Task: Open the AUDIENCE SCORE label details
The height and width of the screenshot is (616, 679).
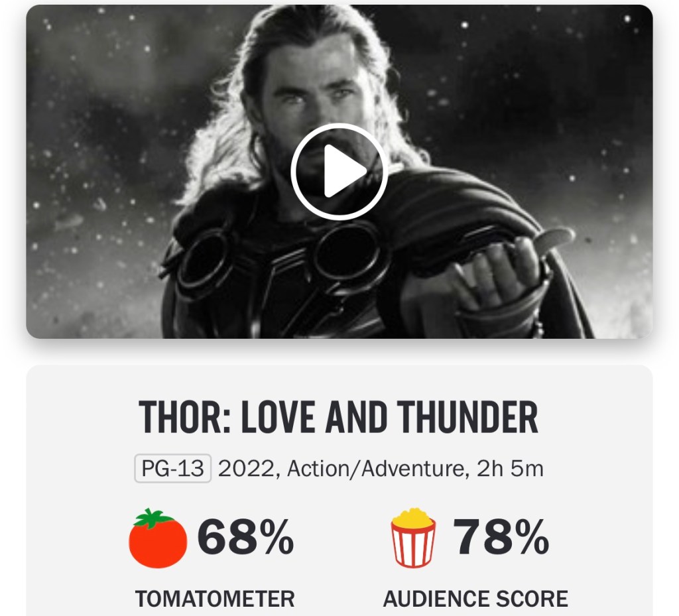Action: [475, 599]
